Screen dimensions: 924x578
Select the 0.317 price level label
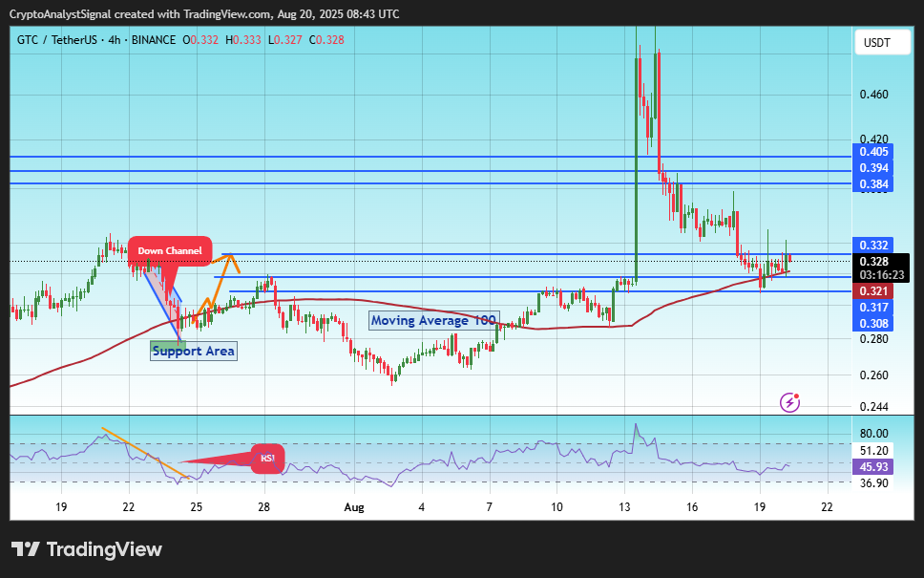873,307
